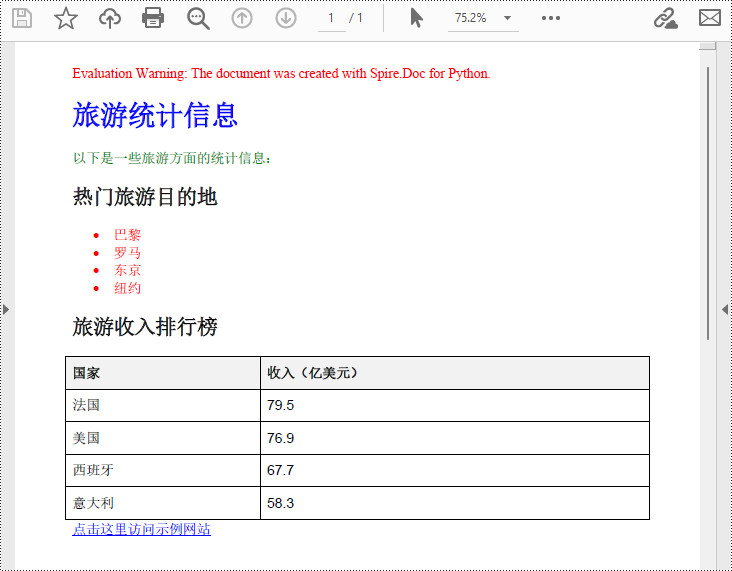Screen dimensions: 732x571
Task: Click the current page number field
Action: click(x=331, y=19)
